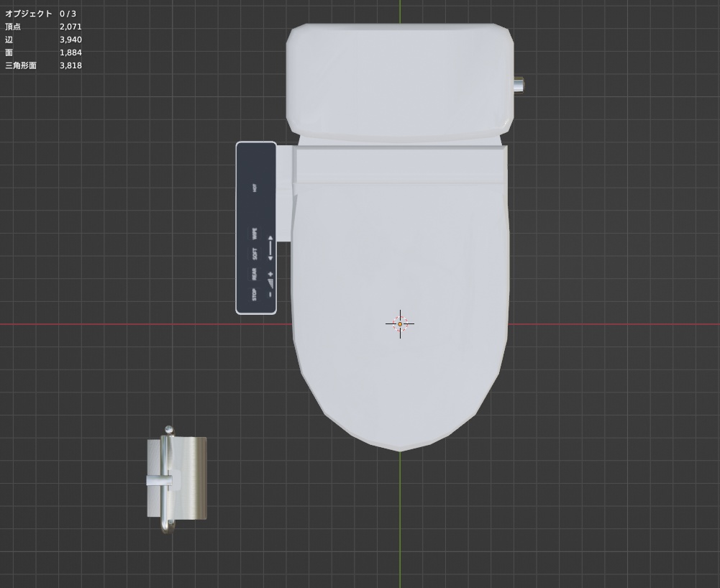
Task: Click the green Y axis line in the viewport
Action: click(399, 539)
